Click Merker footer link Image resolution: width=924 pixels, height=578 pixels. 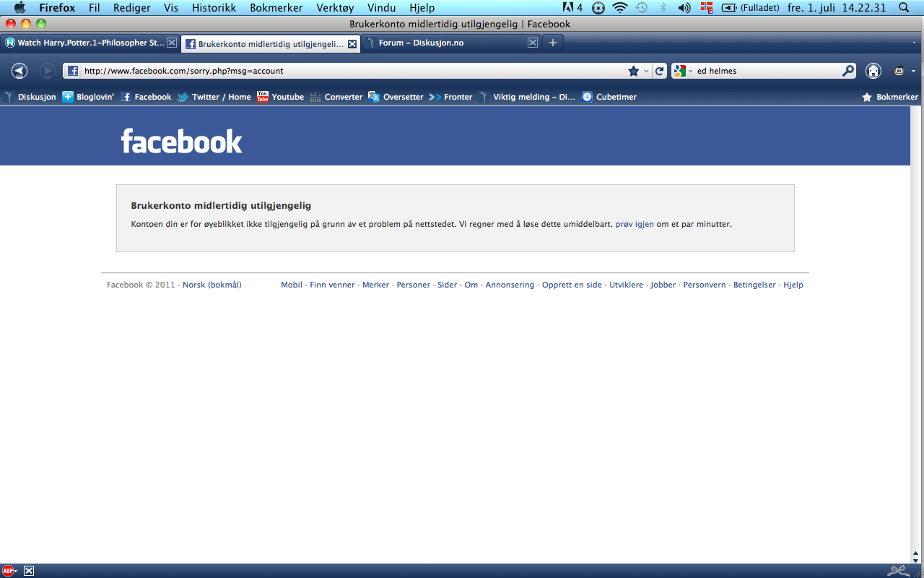point(375,285)
